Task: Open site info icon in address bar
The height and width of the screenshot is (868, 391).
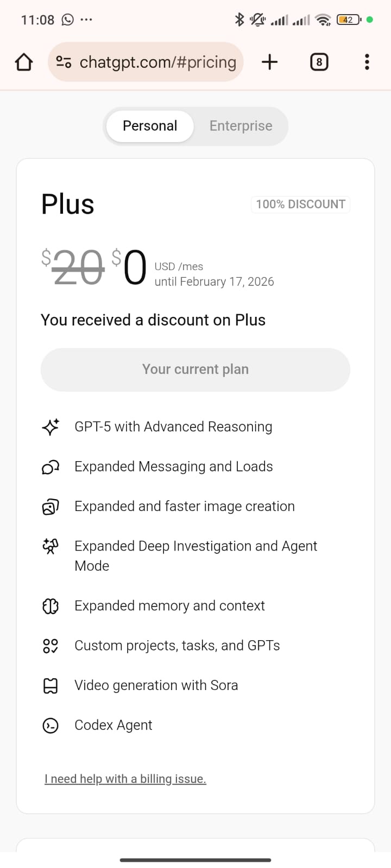Action: 64,62
